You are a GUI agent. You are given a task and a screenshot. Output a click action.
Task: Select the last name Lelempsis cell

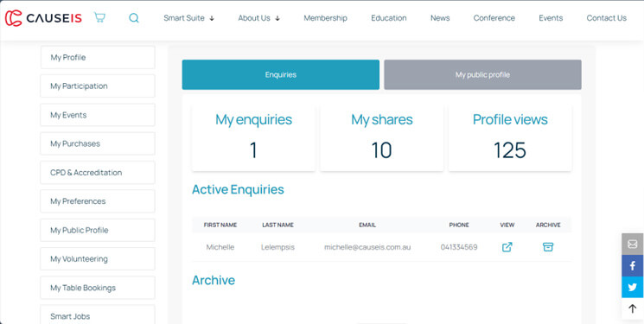[x=277, y=247]
